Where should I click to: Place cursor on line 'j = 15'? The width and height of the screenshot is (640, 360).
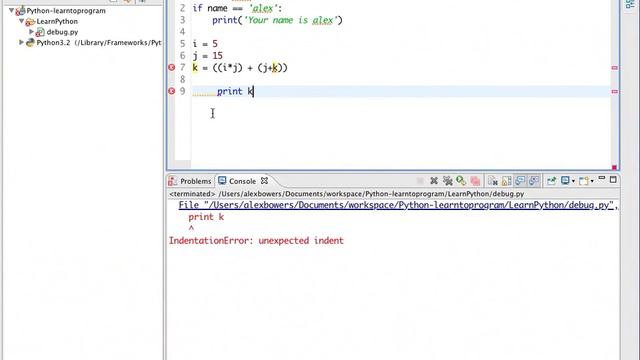click(208, 56)
